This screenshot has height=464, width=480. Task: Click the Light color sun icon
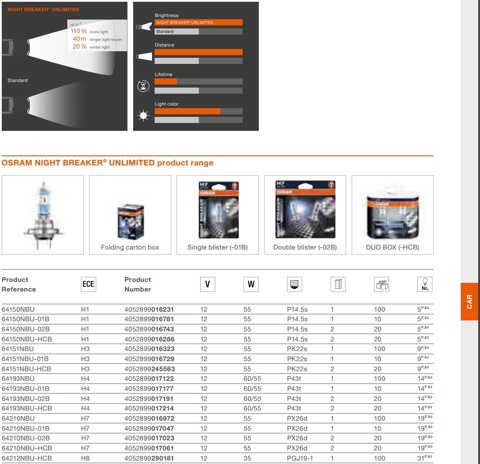click(x=143, y=115)
